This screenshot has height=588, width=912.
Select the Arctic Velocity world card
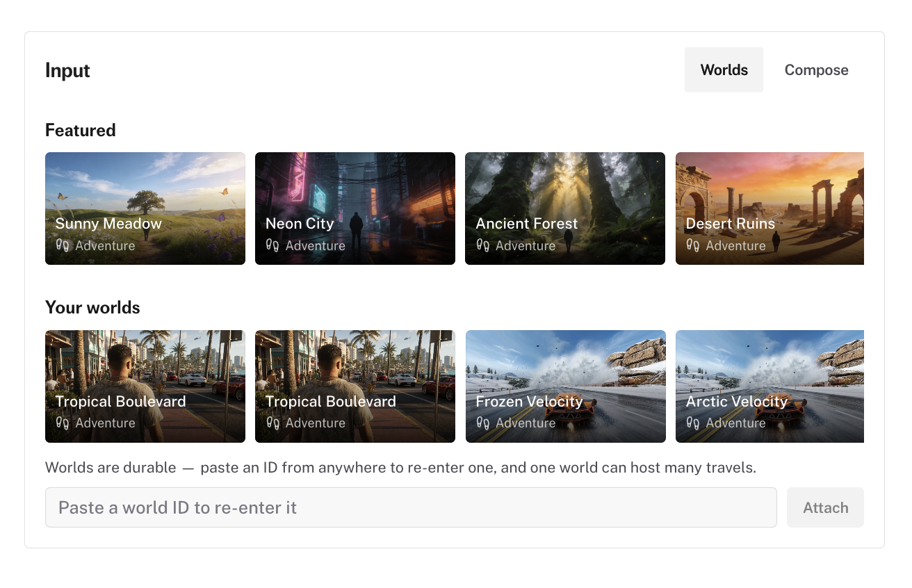point(769,386)
